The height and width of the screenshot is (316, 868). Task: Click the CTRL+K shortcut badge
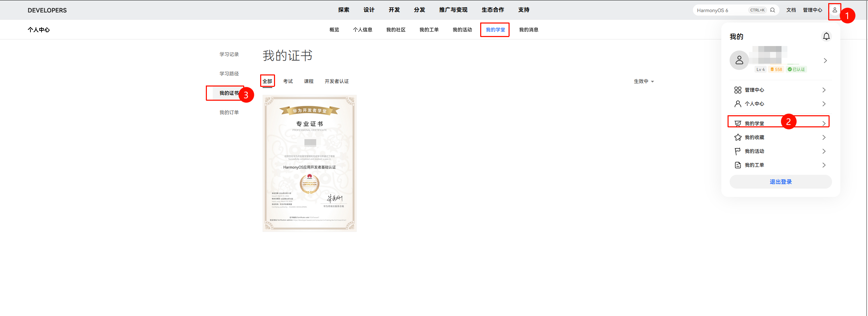point(757,10)
